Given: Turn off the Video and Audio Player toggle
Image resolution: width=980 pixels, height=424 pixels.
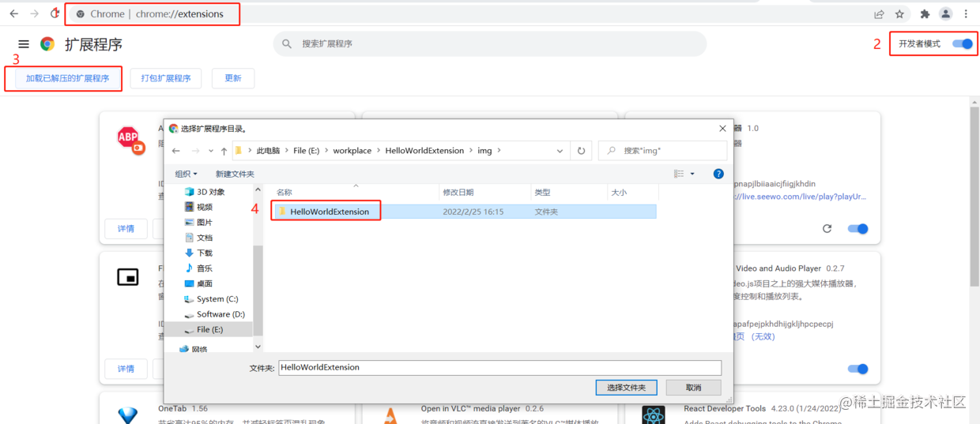Looking at the screenshot, I should tap(857, 369).
